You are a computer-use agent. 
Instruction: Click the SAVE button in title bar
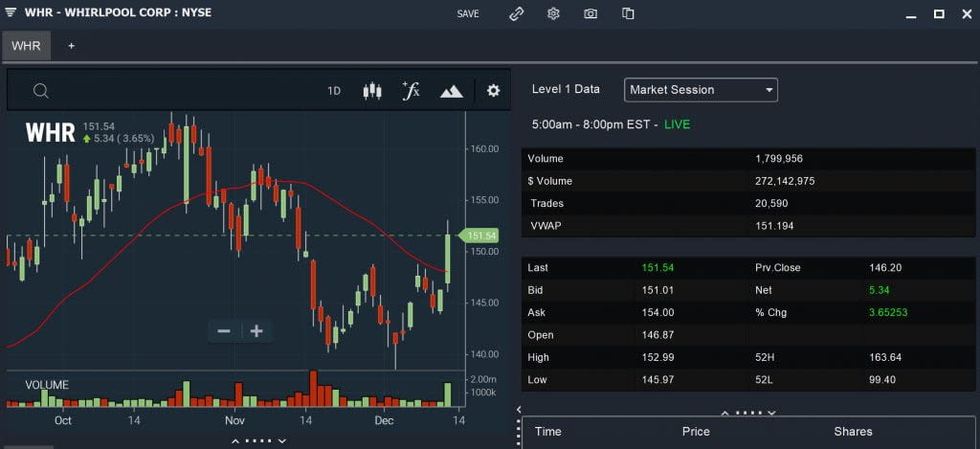[x=467, y=13]
